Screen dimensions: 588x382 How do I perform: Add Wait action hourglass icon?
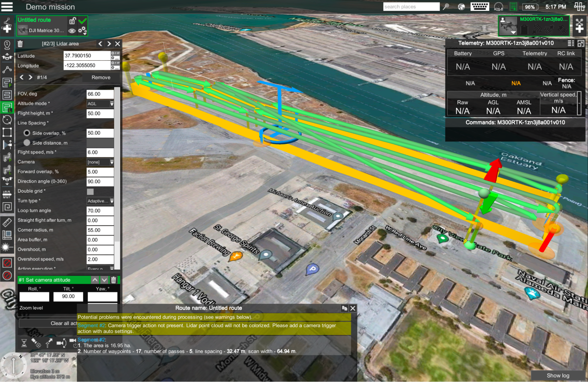click(x=24, y=343)
